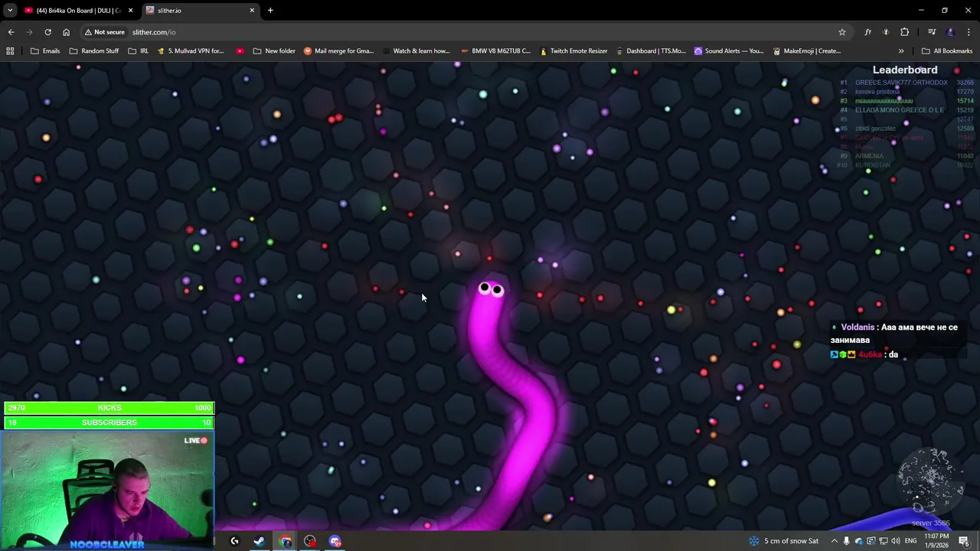Image resolution: width=980 pixels, height=551 pixels.
Task: Open the All Bookmarks folder
Action: pos(947,51)
